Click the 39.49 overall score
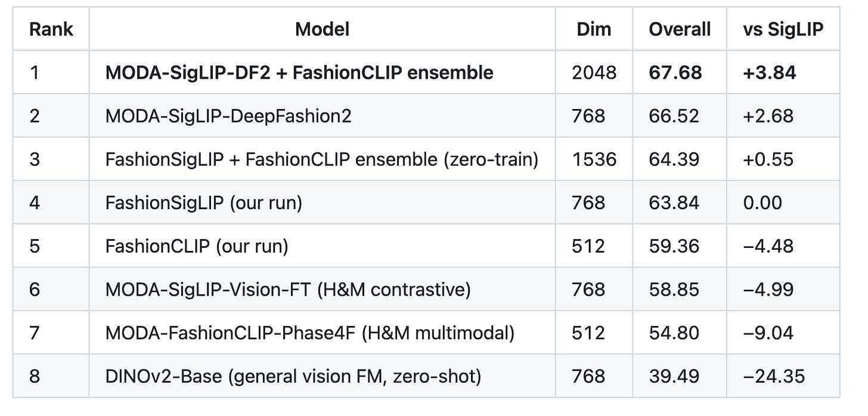This screenshot has width=868, height=416. (x=674, y=376)
